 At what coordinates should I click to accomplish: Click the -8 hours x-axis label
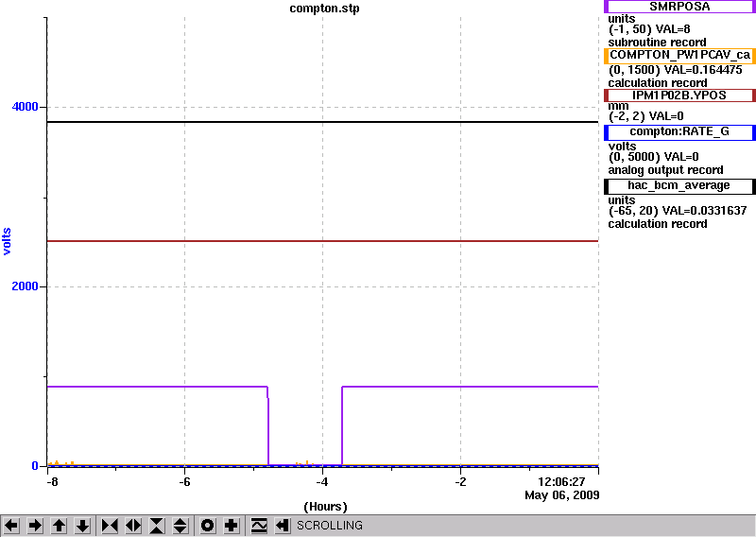click(x=52, y=481)
